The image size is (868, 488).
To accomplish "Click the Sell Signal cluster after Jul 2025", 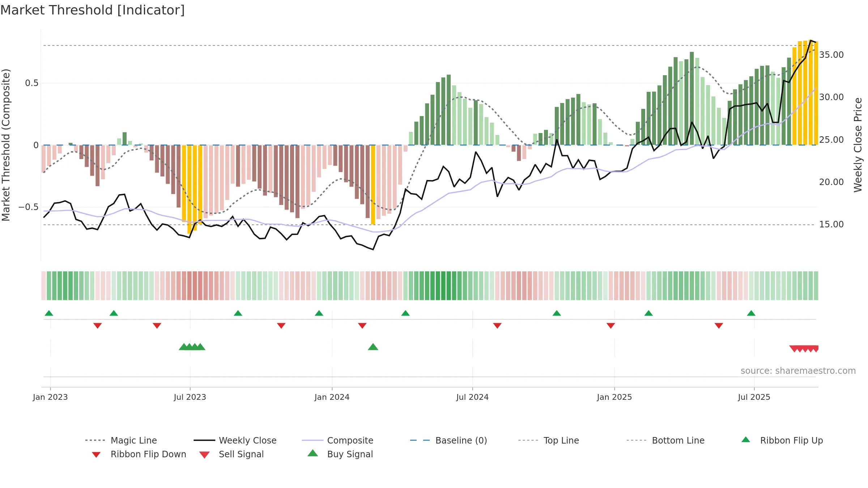I will point(804,349).
